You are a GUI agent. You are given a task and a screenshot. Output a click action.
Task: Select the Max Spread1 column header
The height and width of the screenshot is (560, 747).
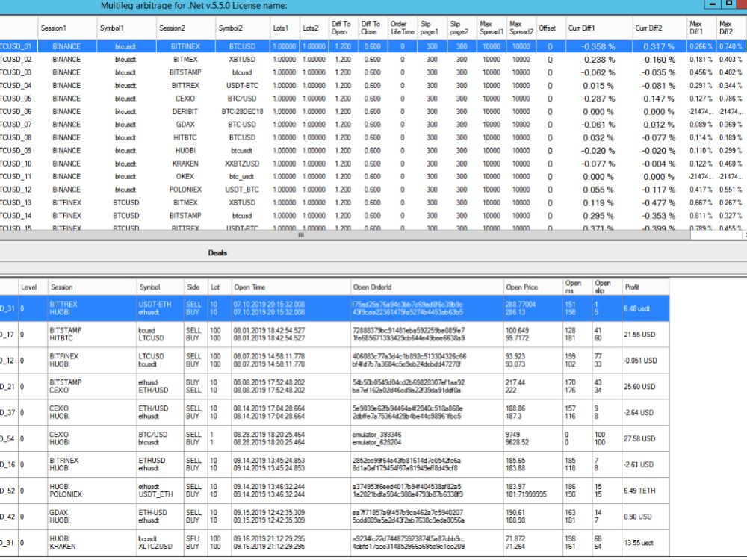coord(492,28)
